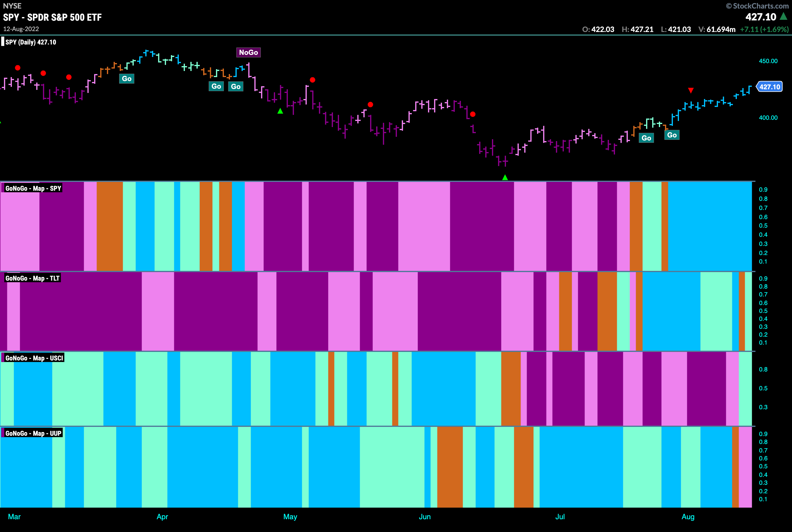Click the NoGo signal label in April
The width and height of the screenshot is (792, 532).
pyautogui.click(x=248, y=52)
